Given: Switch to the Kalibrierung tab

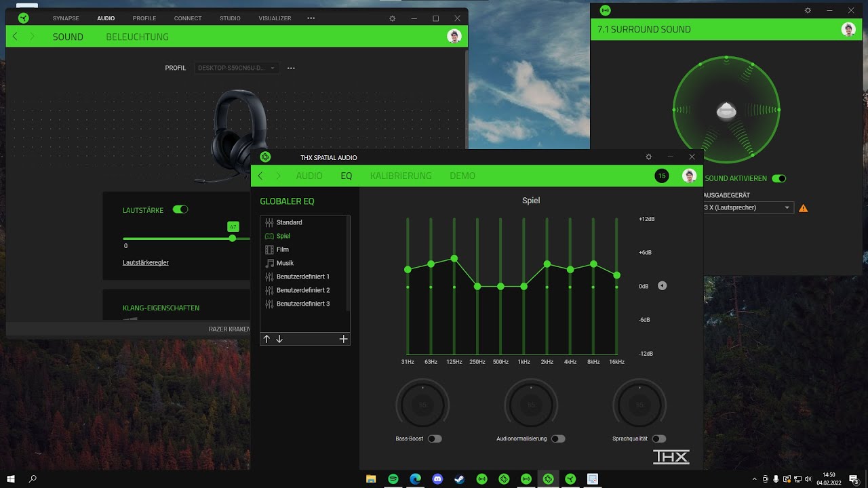Looking at the screenshot, I should pos(401,176).
